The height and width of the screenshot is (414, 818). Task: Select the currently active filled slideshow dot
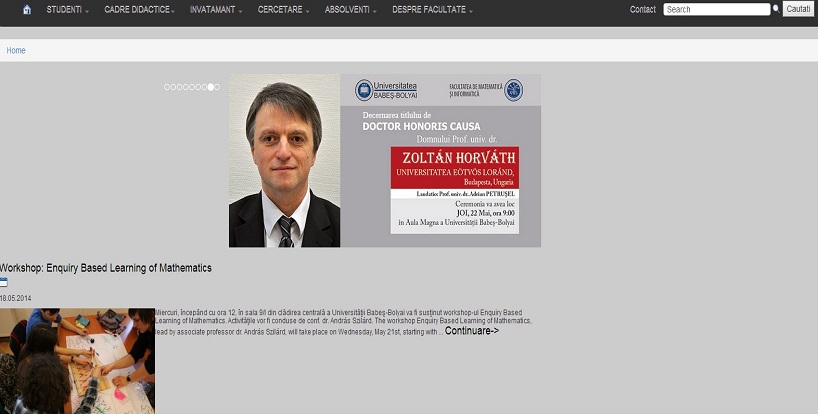[x=211, y=87]
